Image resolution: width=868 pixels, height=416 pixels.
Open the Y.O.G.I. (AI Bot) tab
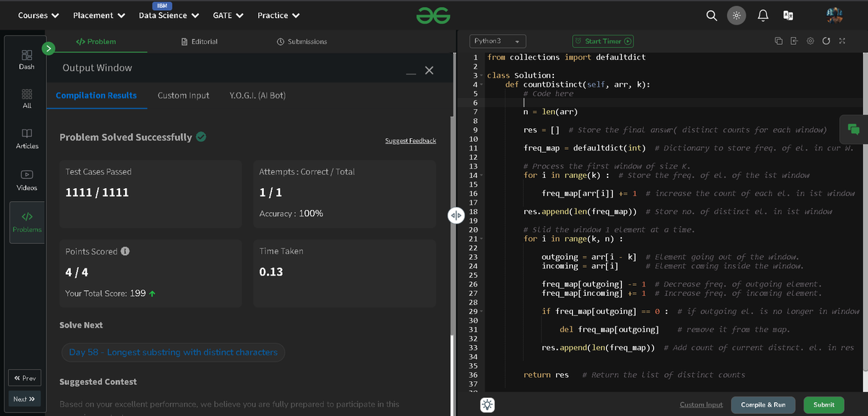tap(258, 95)
